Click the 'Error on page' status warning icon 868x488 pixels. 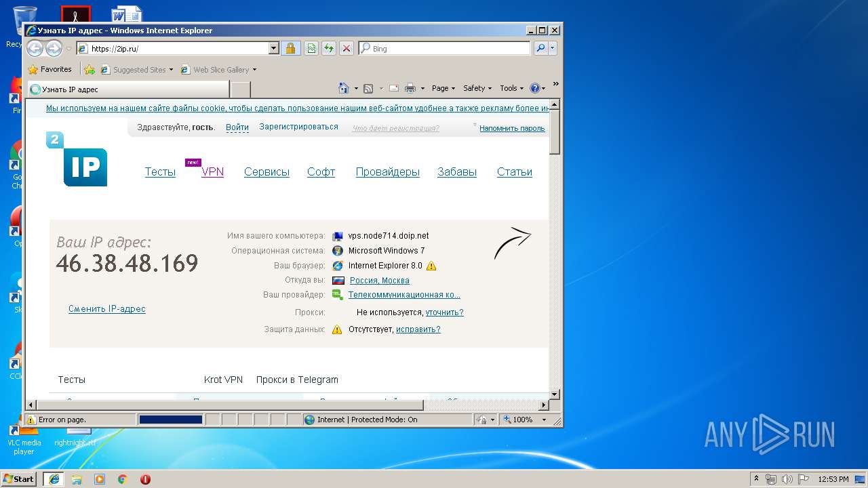31,420
